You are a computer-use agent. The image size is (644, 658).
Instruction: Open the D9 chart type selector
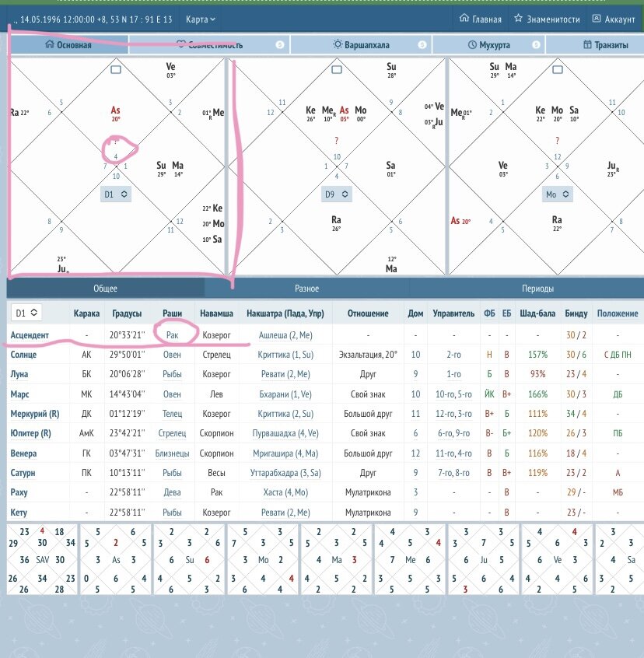(x=337, y=194)
